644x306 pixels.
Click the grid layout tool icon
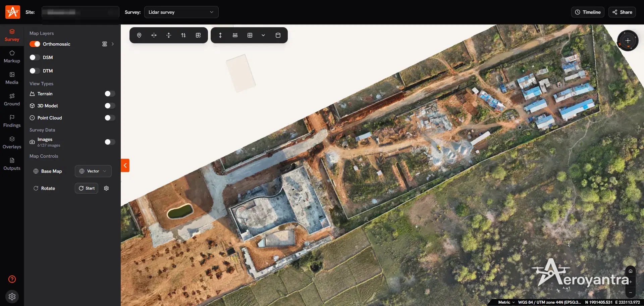click(250, 35)
